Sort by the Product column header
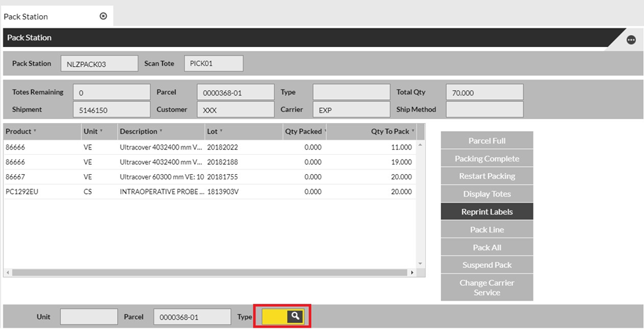The width and height of the screenshot is (644, 329). coord(19,132)
